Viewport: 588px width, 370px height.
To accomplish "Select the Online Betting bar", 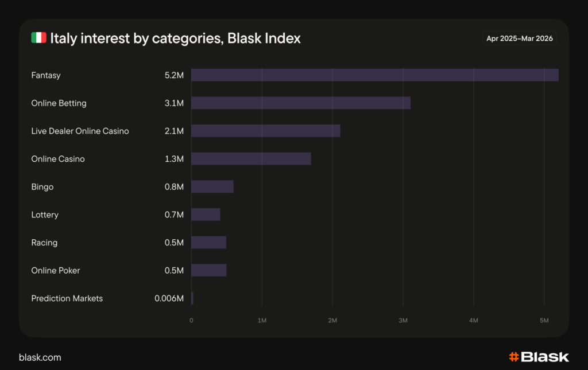I will 300,103.
